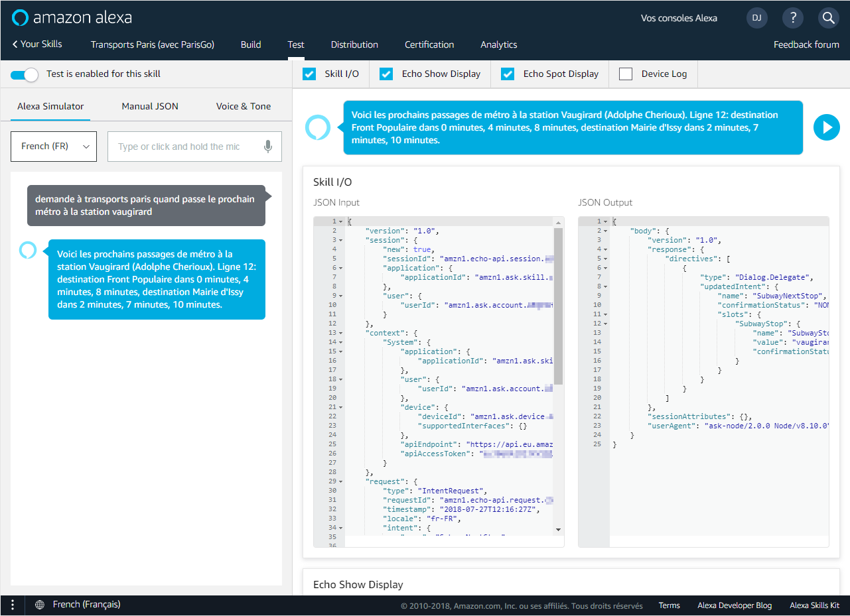The width and height of the screenshot is (850, 616).
Task: Collapse the directives fold arrow on line 5
Action: [x=605, y=259]
